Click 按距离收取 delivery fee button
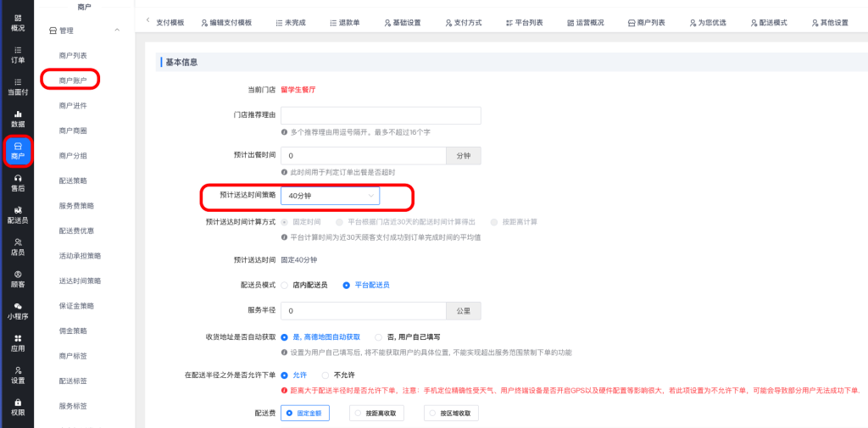Viewport: 868px width, 428px height. click(376, 413)
